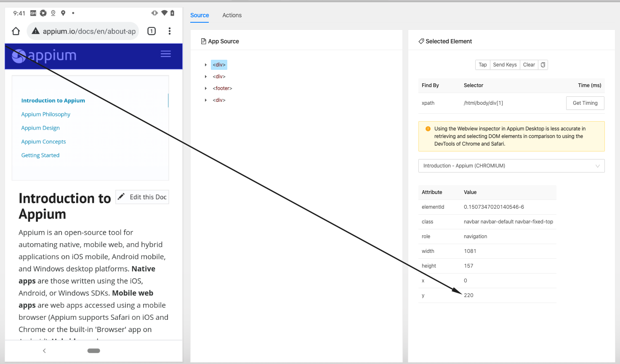Open the hamburger menu on the Appium page

coord(165,53)
